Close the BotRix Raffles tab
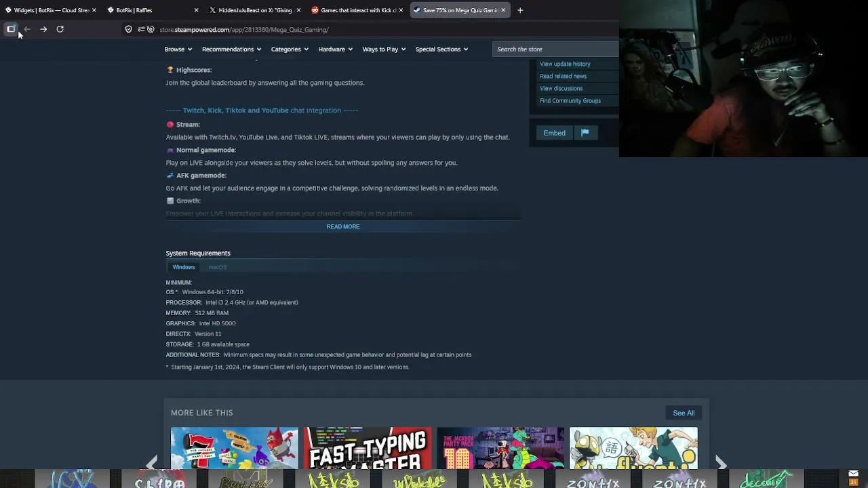This screenshot has width=868, height=488. 196,10
